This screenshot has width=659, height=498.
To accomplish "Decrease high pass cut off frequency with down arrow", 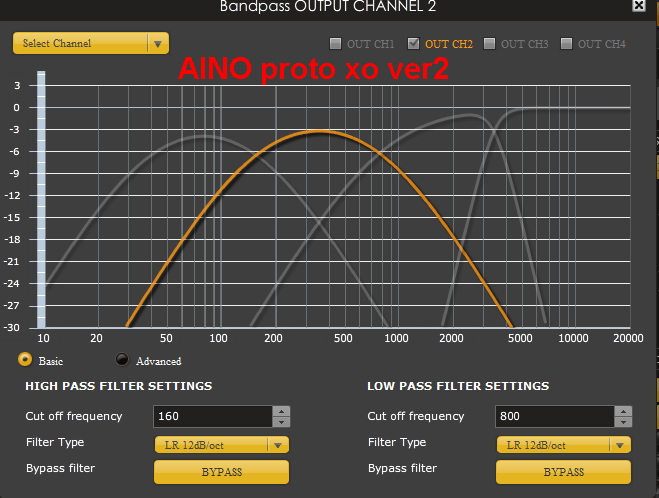I will click(x=282, y=422).
